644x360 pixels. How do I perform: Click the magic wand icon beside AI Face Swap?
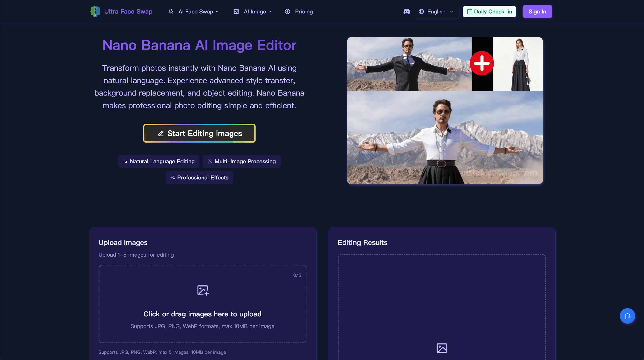point(171,12)
